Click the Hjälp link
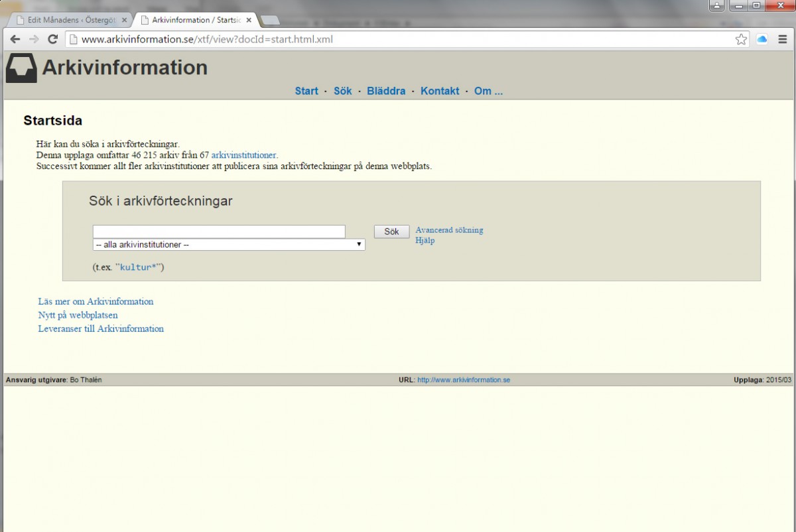Screen dimensions: 796x532 click(x=425, y=241)
